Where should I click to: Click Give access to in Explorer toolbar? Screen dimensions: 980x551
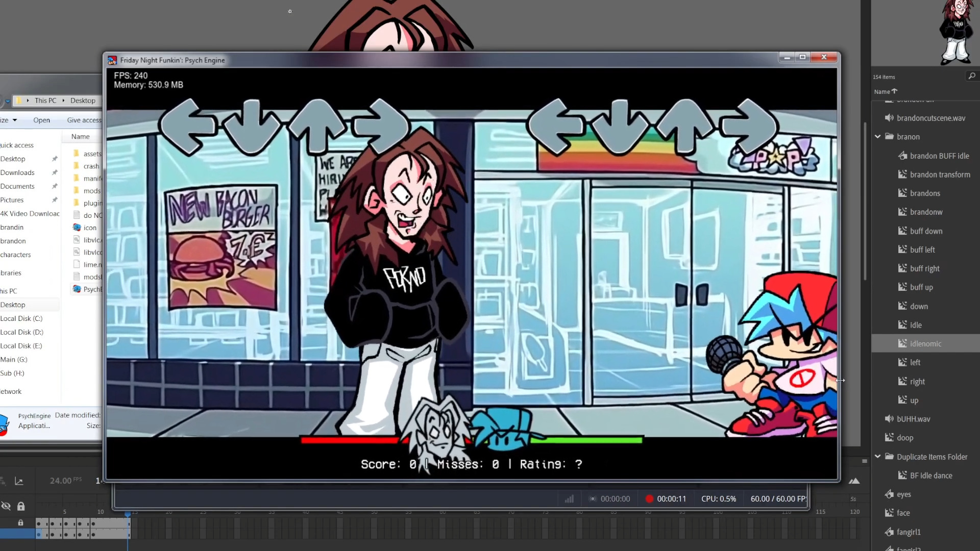(84, 120)
